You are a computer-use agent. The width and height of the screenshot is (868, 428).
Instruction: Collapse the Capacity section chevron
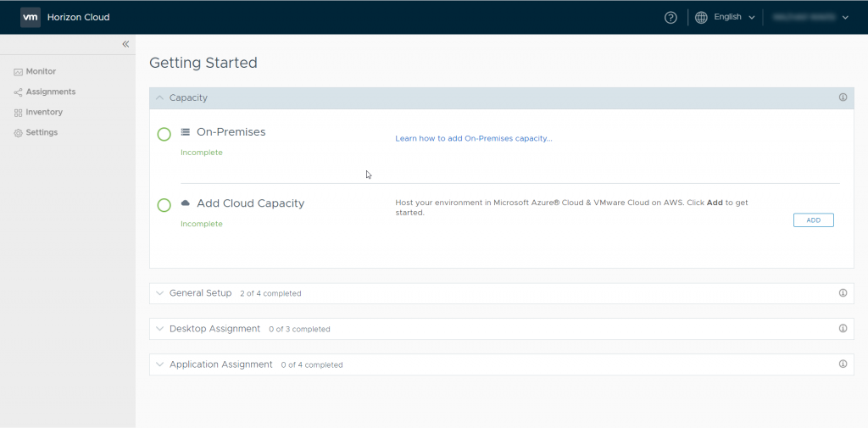pos(160,97)
